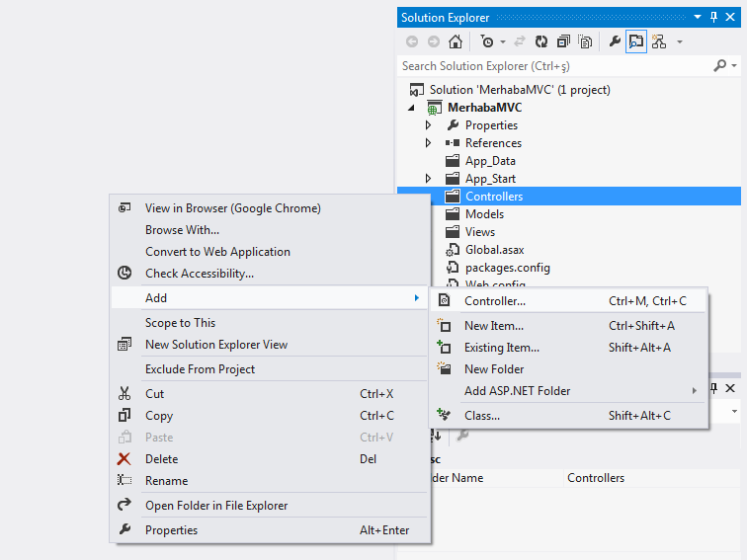Click the Controller icon in Add submenu
747x560 pixels.
tap(444, 300)
